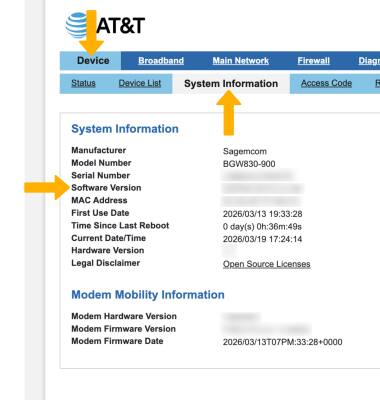
Task: Click the MAC Address label
Action: point(99,200)
